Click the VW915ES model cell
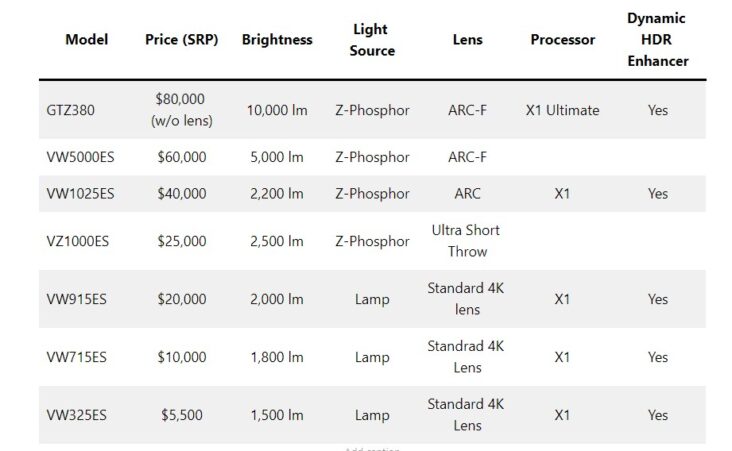The height and width of the screenshot is (451, 732). (x=77, y=299)
